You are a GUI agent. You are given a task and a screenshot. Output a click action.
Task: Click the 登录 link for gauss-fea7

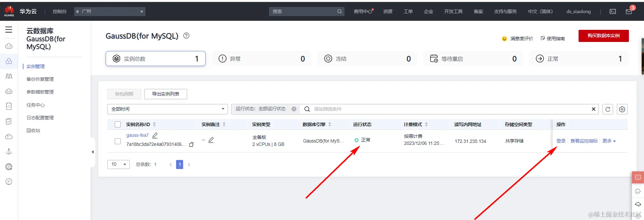561,141
